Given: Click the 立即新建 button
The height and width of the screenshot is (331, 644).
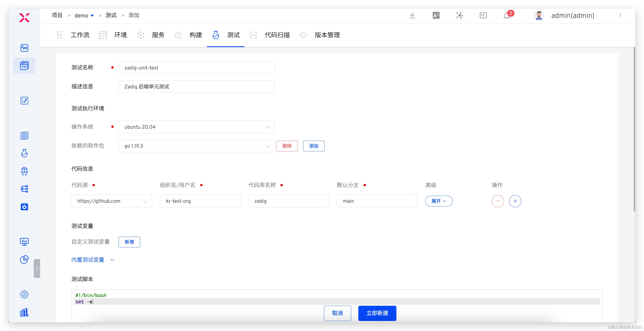Looking at the screenshot, I should pos(377,313).
